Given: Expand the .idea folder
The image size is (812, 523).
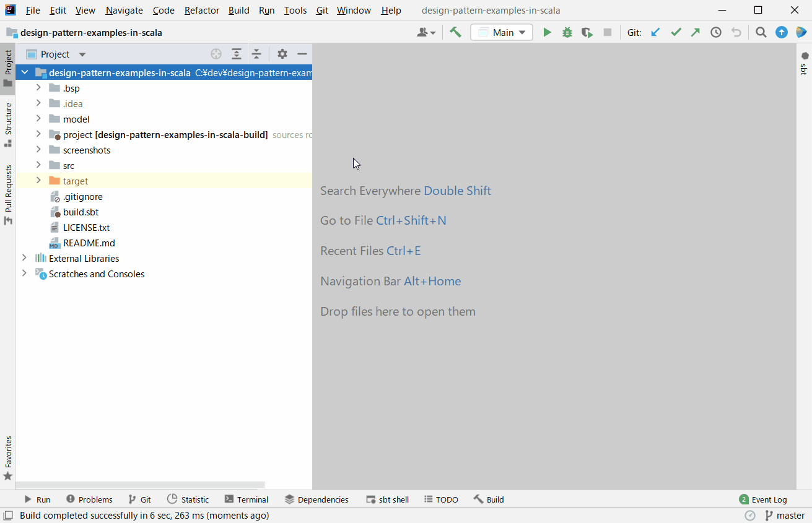Looking at the screenshot, I should 38,103.
